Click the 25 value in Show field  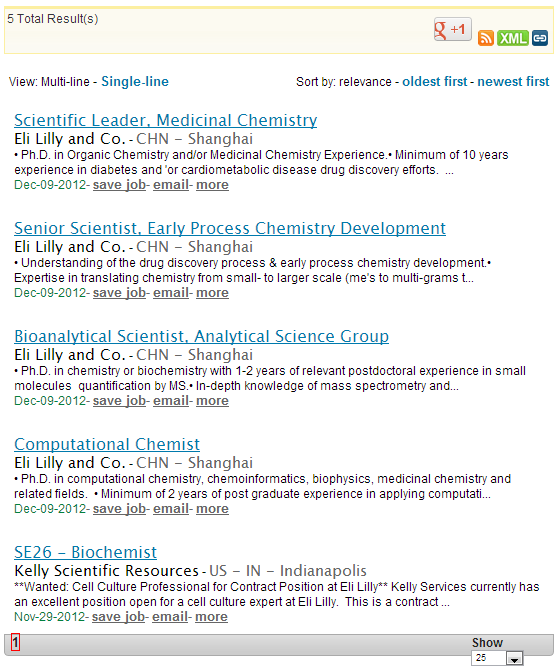point(489,658)
